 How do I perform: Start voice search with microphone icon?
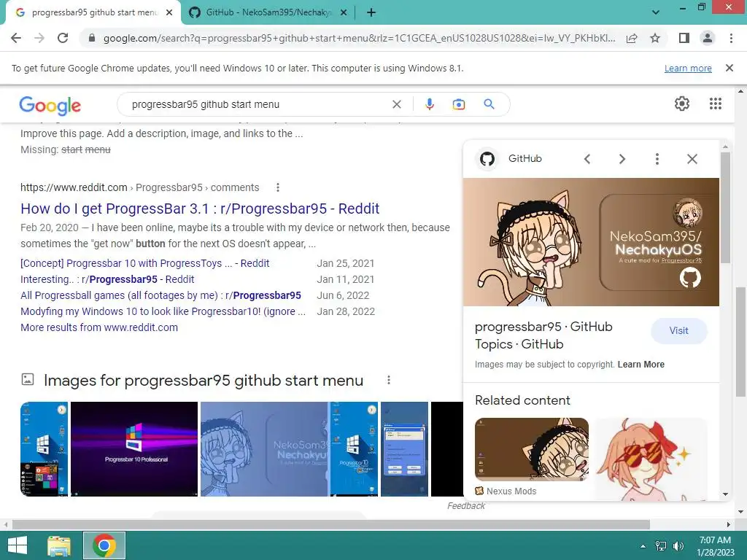429,104
